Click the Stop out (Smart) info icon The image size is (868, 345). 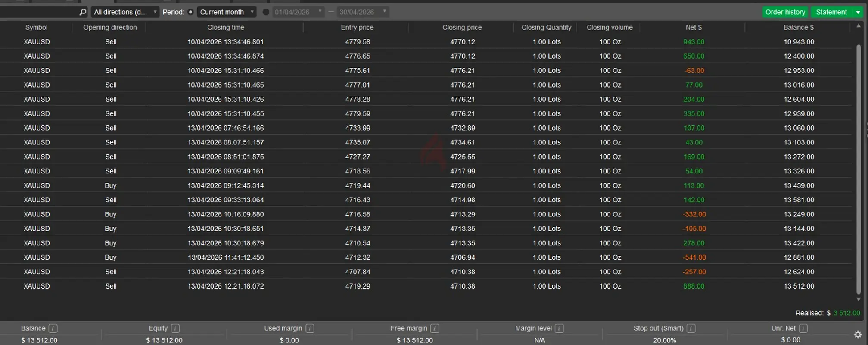(691, 329)
